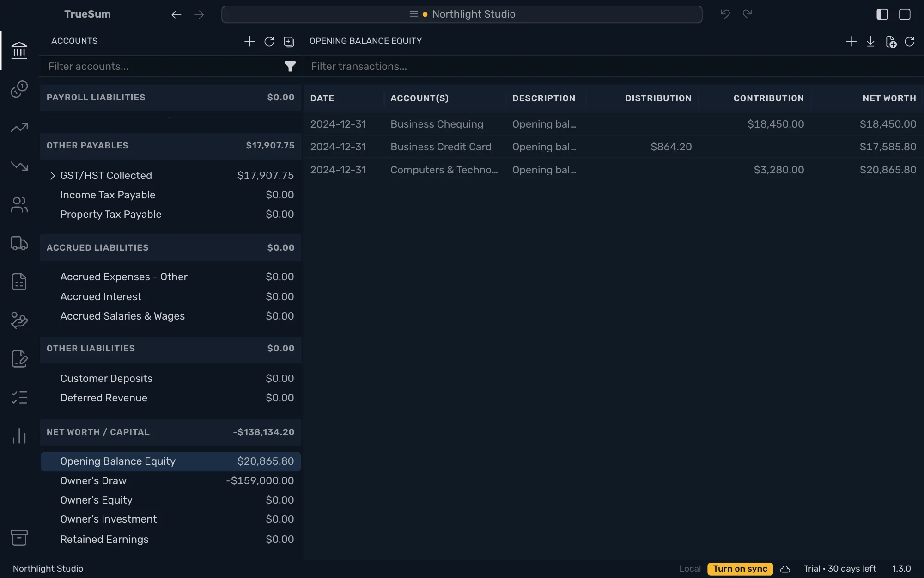924x578 pixels.
Task: Go forward with the right arrow
Action: coord(199,15)
